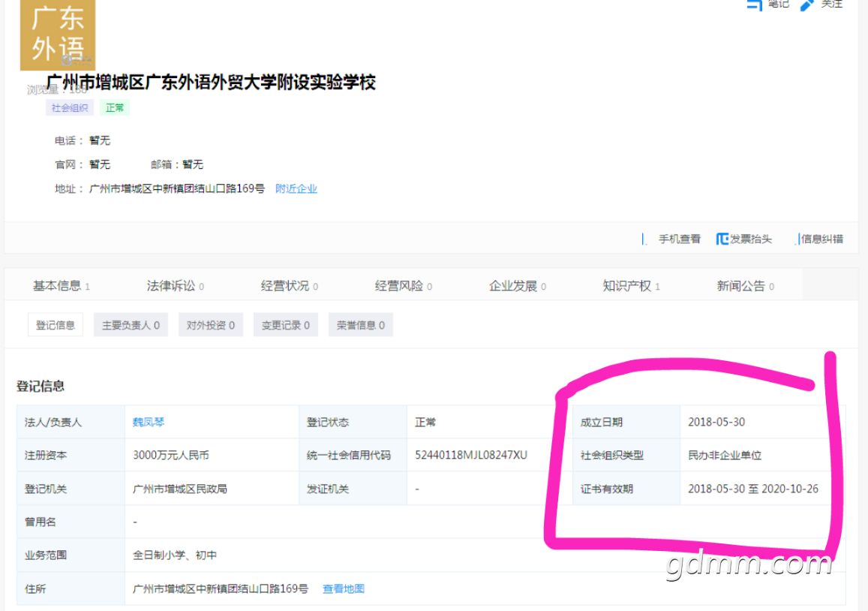The width and height of the screenshot is (868, 611).
Task: Switch to the 新闻公告 tab
Action: (745, 286)
